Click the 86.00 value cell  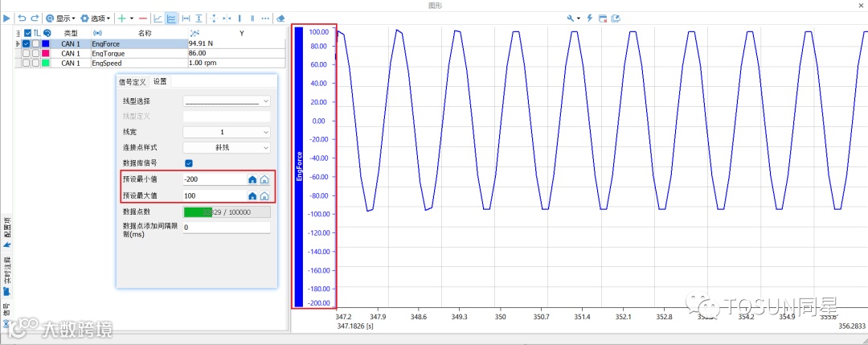(236, 54)
